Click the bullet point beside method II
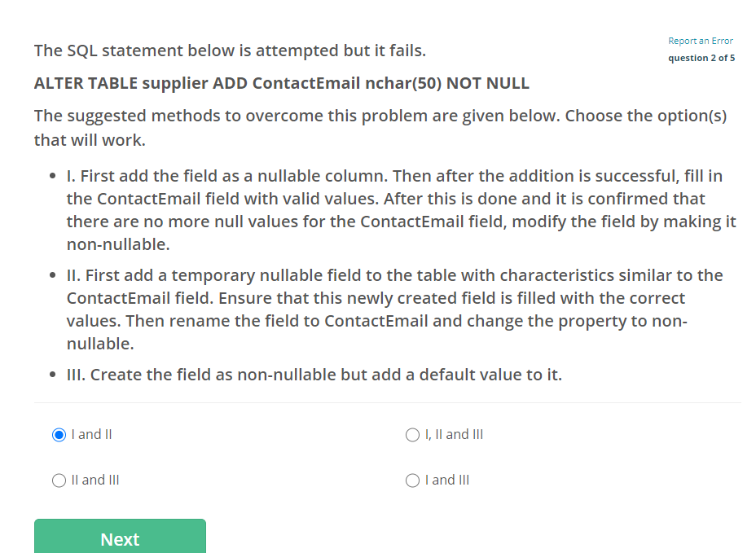This screenshot has height=553, width=756. pyautogui.click(x=53, y=275)
